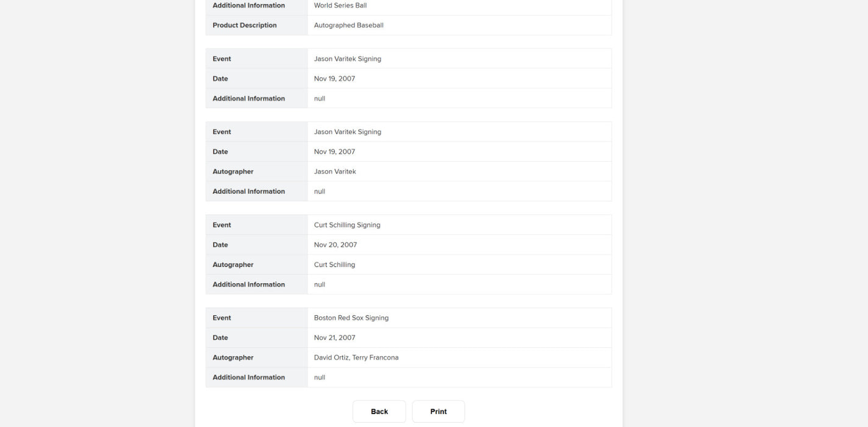Image resolution: width=868 pixels, height=427 pixels.
Task: Select the 'Nov 20, 2007' date value
Action: pos(335,245)
